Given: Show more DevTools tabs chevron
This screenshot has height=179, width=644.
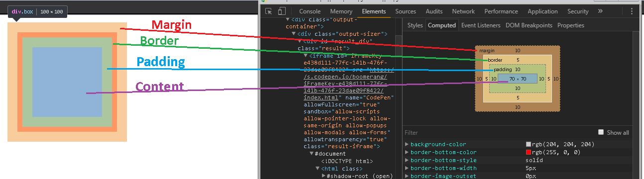Looking at the screenshot, I should click(600, 11).
